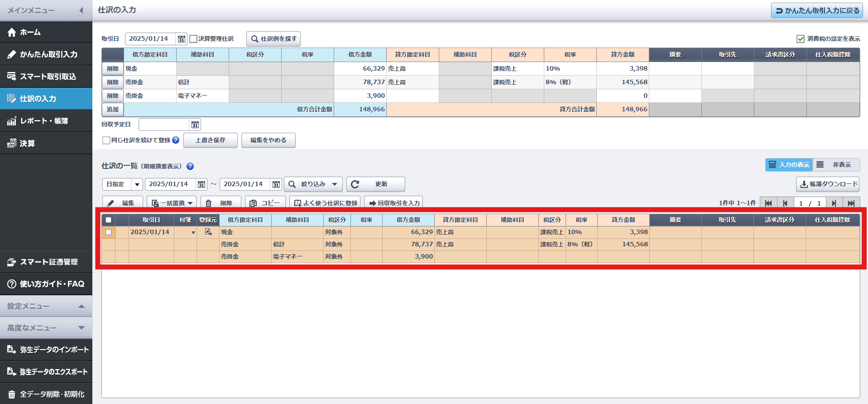Collapse the main menu sidebar arrow

tap(81, 10)
